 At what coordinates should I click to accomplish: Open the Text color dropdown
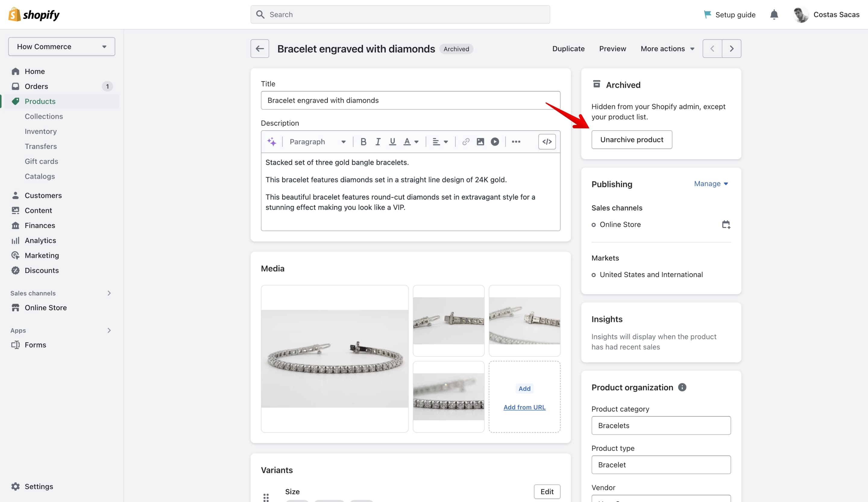pyautogui.click(x=411, y=142)
